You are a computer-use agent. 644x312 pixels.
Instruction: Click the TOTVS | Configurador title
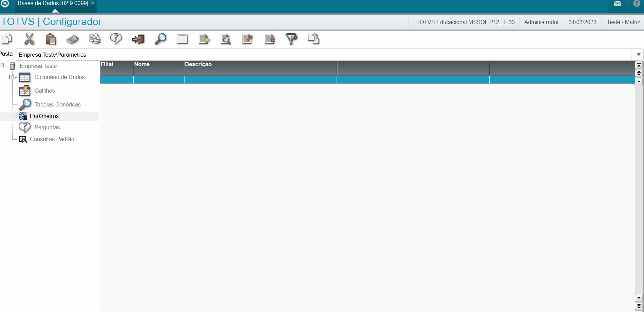[51, 22]
